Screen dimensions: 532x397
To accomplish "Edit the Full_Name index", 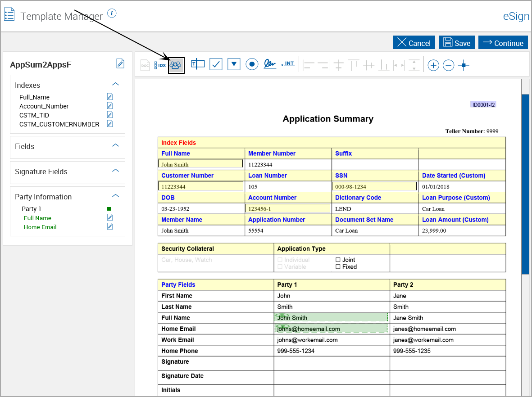I will pos(110,97).
